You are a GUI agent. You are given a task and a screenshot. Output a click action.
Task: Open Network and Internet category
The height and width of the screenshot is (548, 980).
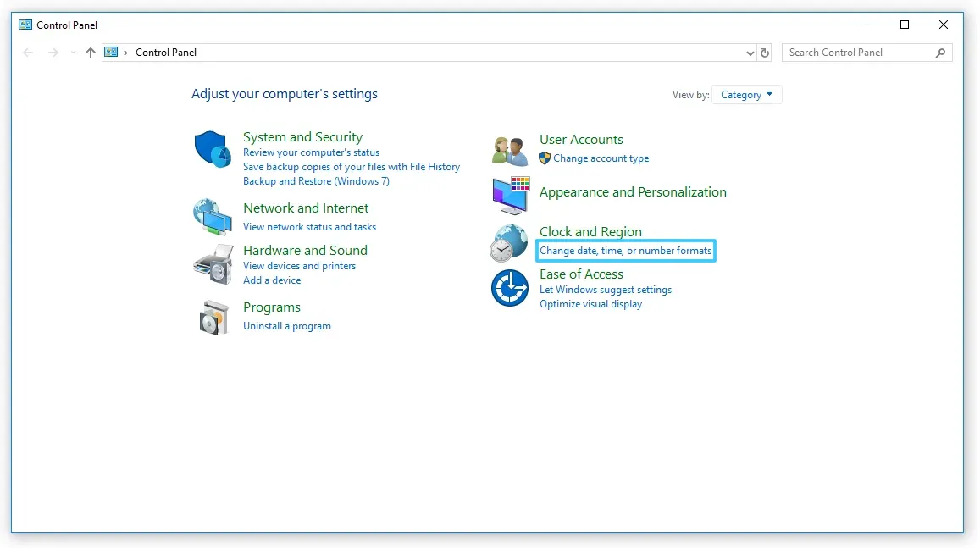click(x=306, y=208)
